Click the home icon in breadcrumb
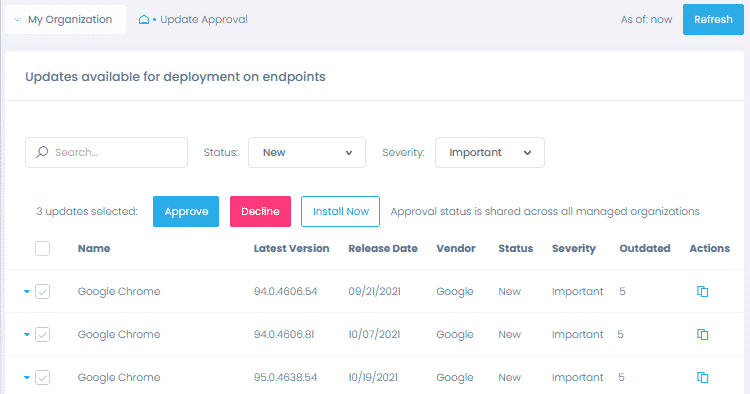The width and height of the screenshot is (750, 394). coord(143,20)
